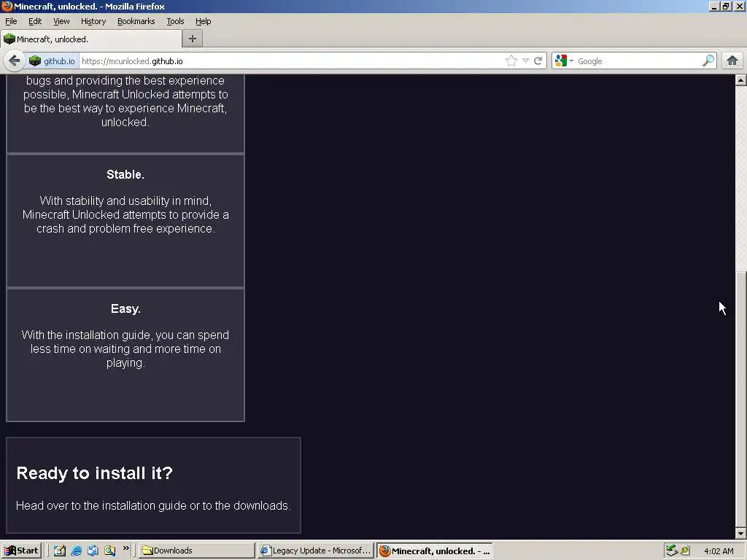747x560 pixels.
Task: Go to the home page icon
Action: click(x=732, y=61)
